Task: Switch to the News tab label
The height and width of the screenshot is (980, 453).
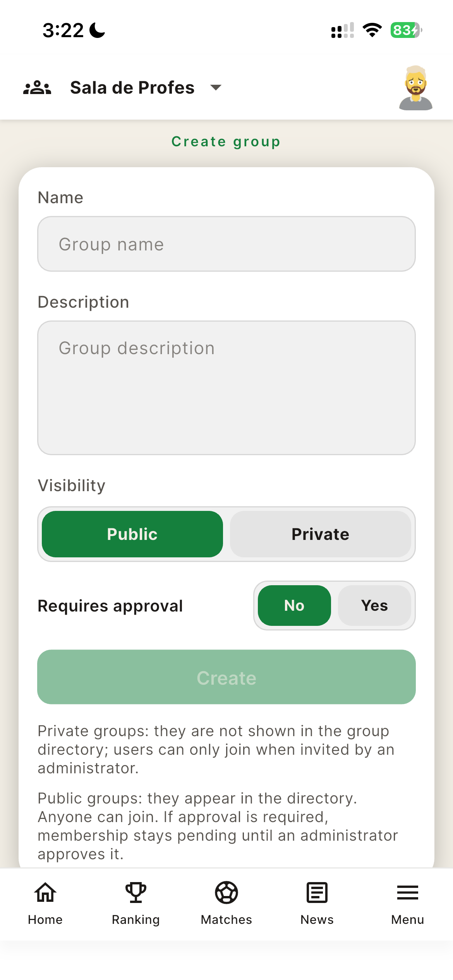Action: (x=317, y=920)
